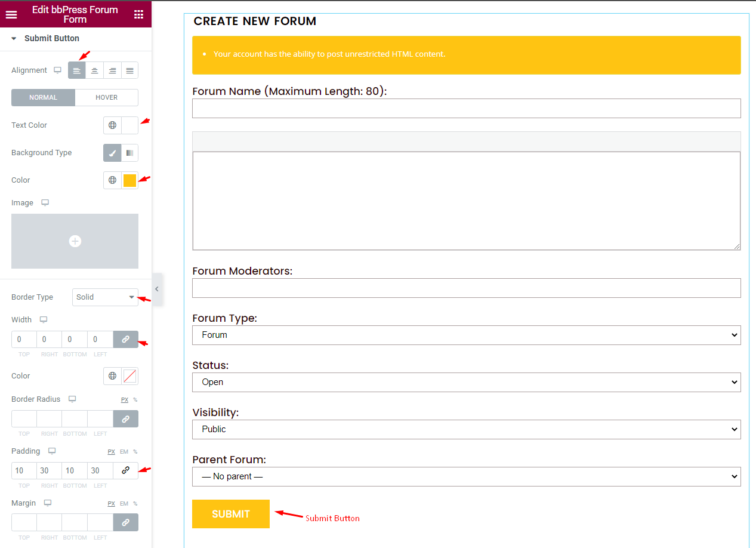This screenshot has width=756, height=548.
Task: Switch to the Hover tab
Action: coord(107,97)
